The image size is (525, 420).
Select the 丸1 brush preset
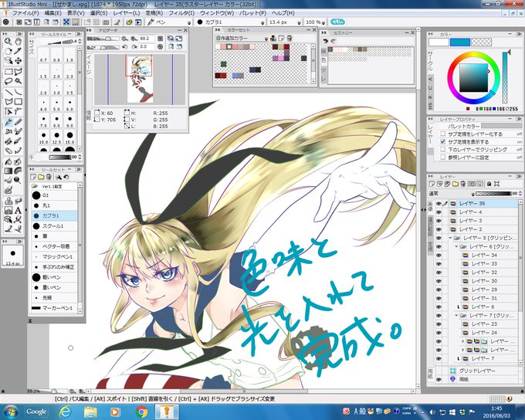point(54,205)
